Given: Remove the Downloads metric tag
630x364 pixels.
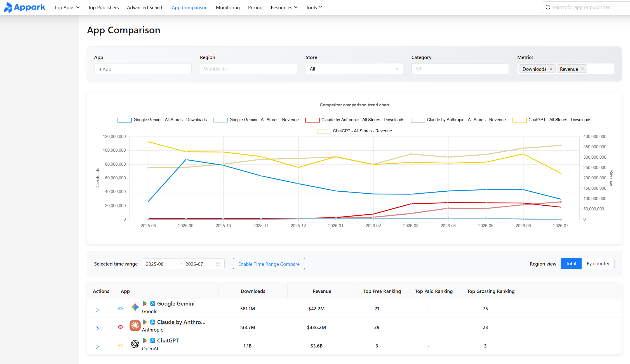Looking at the screenshot, I should tap(551, 69).
